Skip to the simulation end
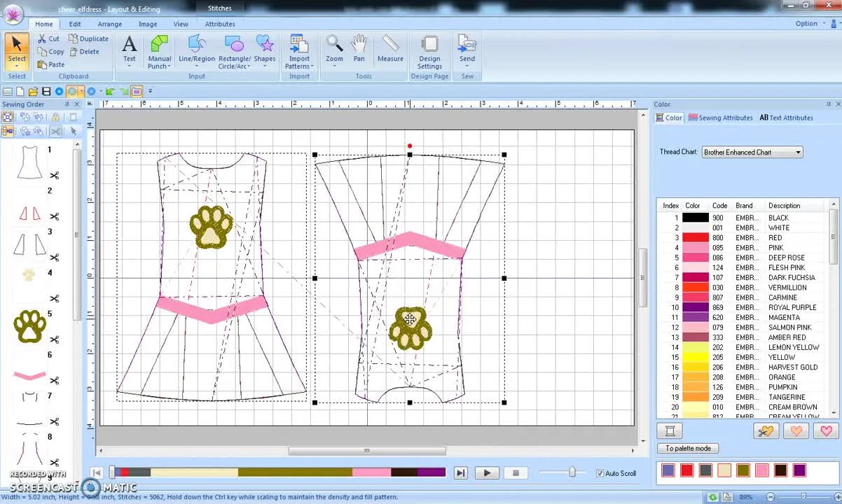The width and height of the screenshot is (842, 504). 460,473
